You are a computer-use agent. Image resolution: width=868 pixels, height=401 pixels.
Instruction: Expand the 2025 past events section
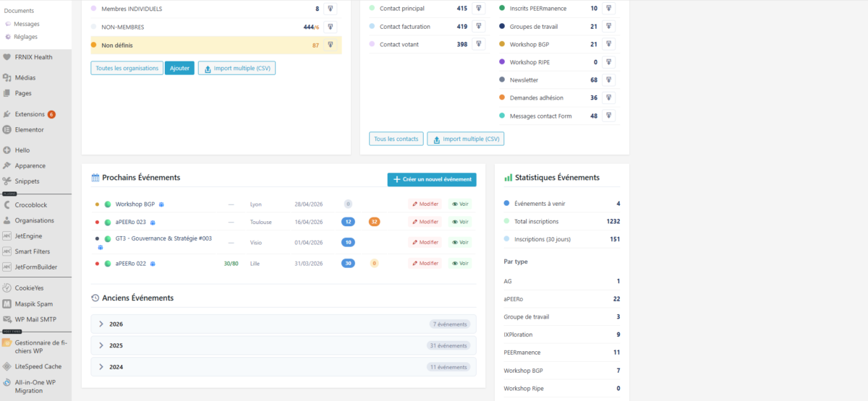[101, 345]
